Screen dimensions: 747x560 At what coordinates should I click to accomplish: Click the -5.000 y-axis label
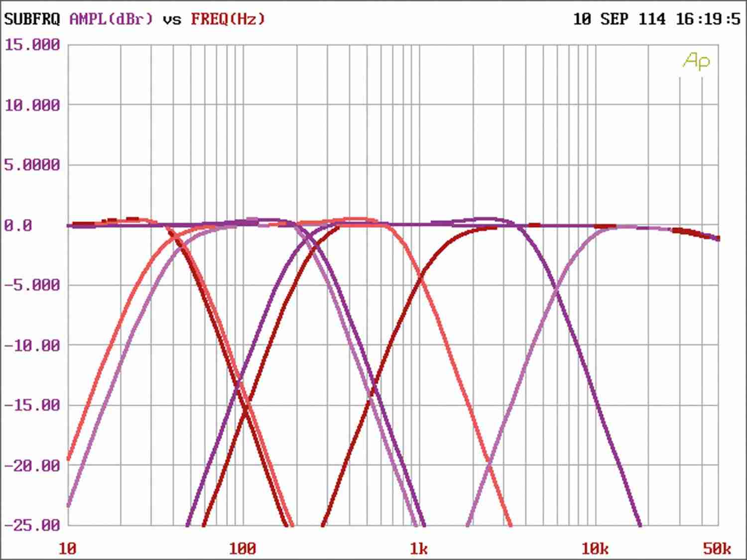click(32, 285)
